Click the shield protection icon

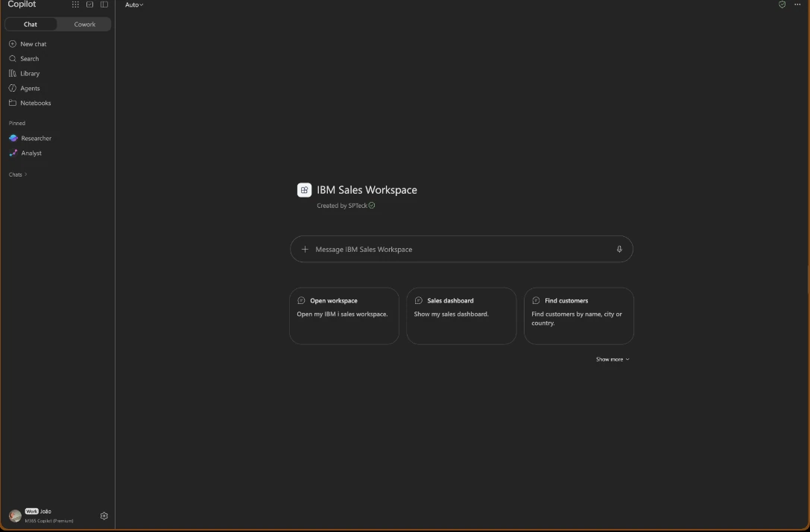pos(782,4)
